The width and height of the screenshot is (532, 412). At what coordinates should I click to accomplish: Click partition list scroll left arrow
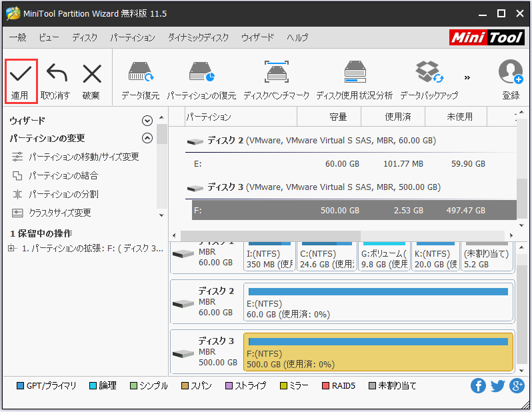175,235
